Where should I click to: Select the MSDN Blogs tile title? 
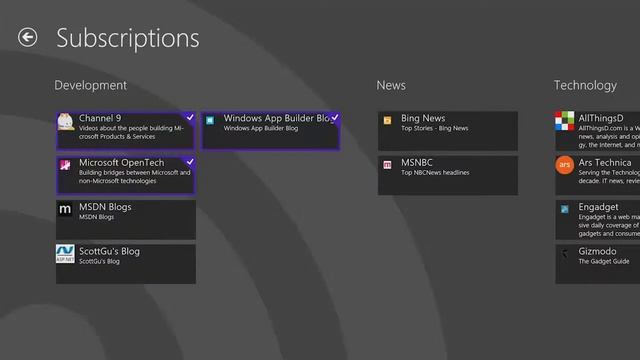pos(105,207)
